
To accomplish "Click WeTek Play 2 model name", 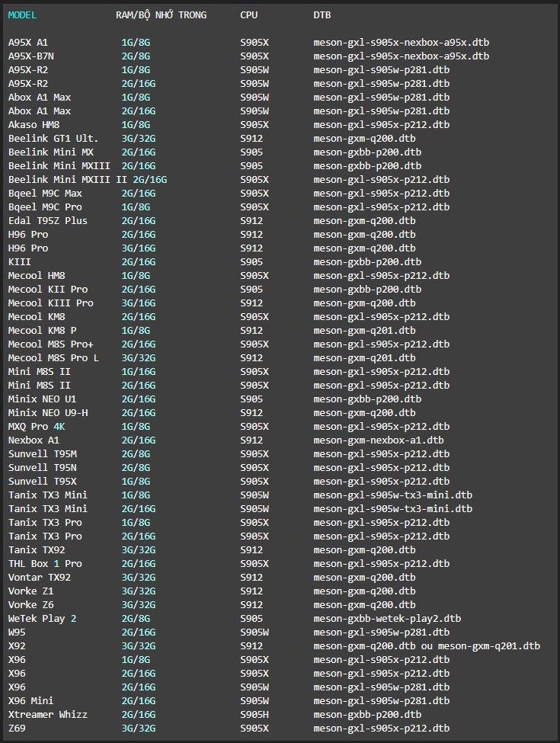I will tap(42, 619).
